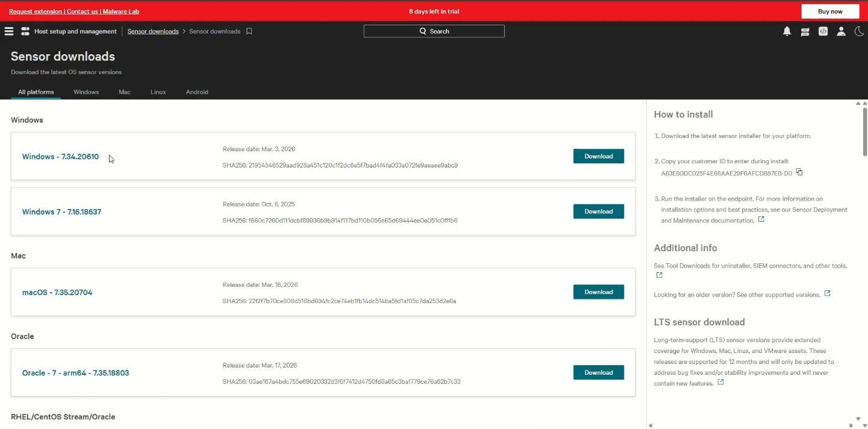This screenshot has height=429, width=868.
Task: Open Windows - 7.34.20610 sensor title
Action: tap(60, 157)
